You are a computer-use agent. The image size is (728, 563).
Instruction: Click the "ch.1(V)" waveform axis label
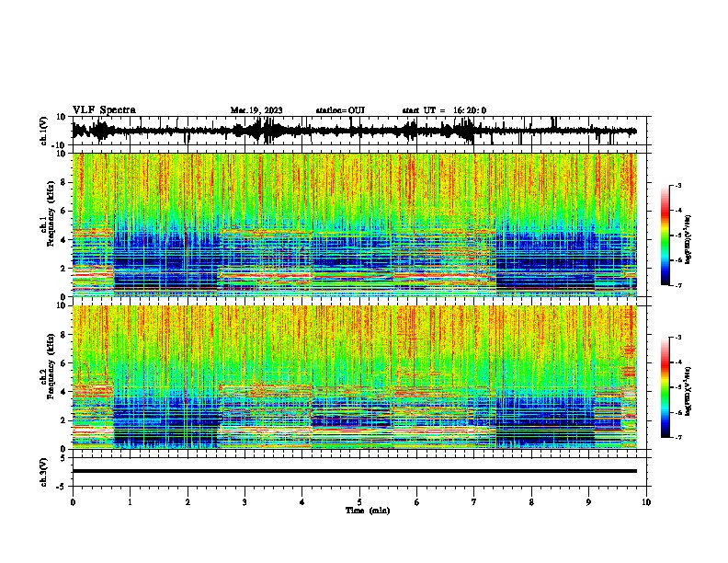(x=44, y=131)
